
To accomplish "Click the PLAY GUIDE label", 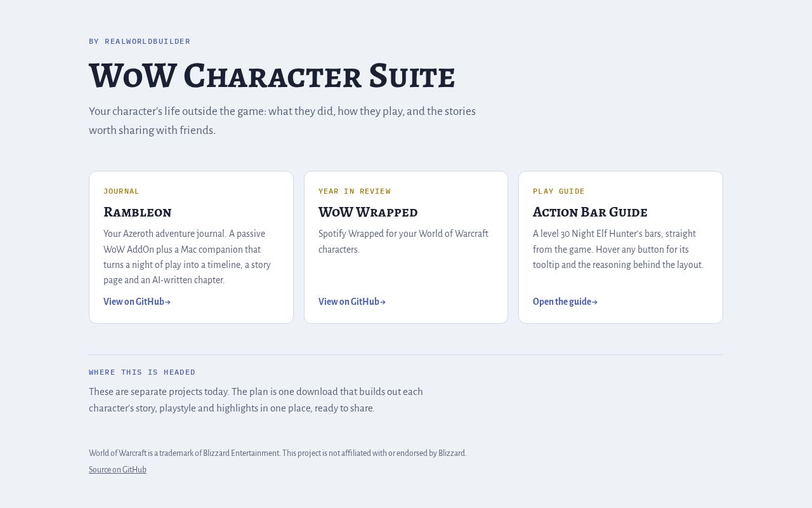I will coord(559,191).
